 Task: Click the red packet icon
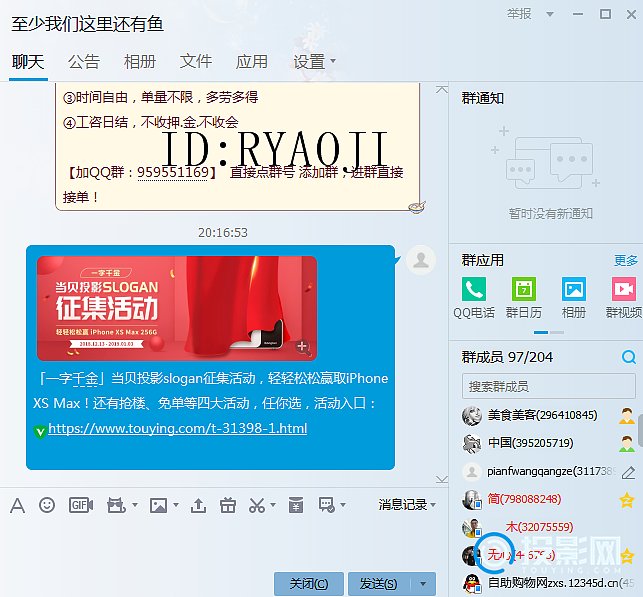tap(296, 505)
